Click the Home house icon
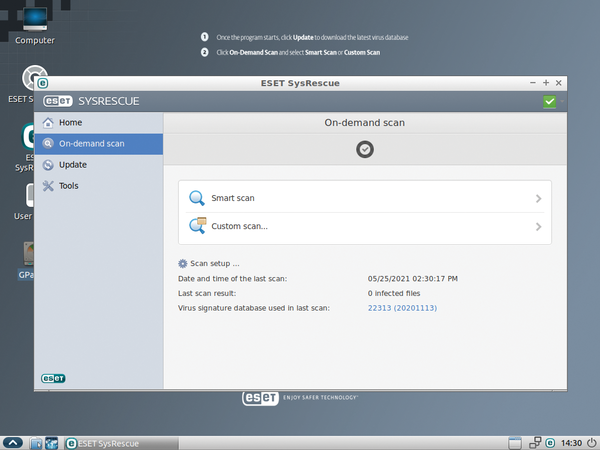Screen dimensions: 600x450 click(x=48, y=122)
